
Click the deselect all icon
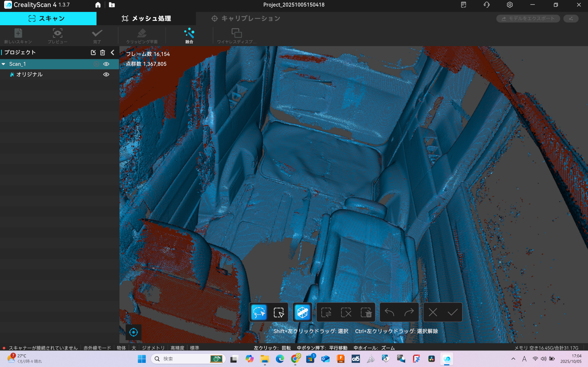(346, 312)
